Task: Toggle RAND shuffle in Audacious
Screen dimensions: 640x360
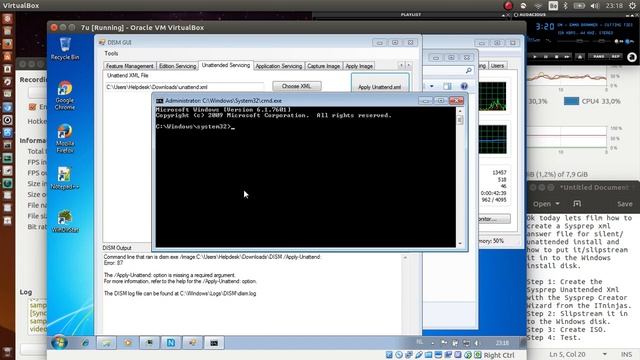Action: click(x=599, y=56)
